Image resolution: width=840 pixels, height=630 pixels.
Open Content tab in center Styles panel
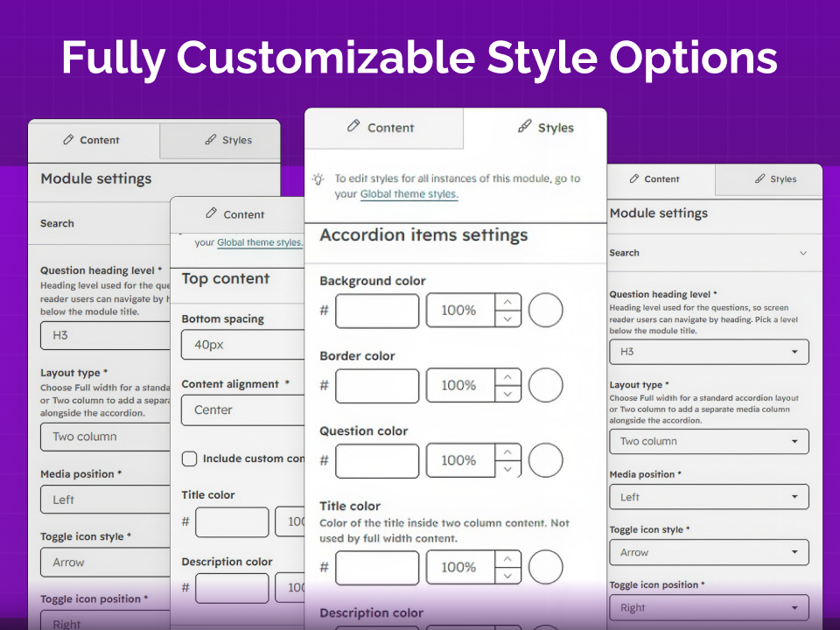tap(383, 128)
